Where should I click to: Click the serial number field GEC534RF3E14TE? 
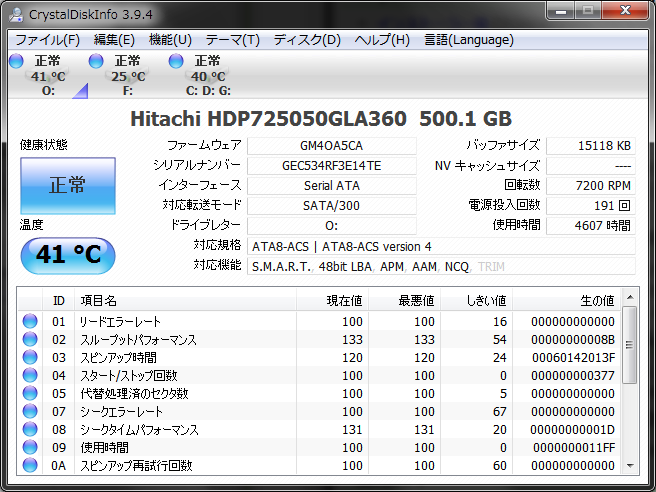pyautogui.click(x=332, y=166)
